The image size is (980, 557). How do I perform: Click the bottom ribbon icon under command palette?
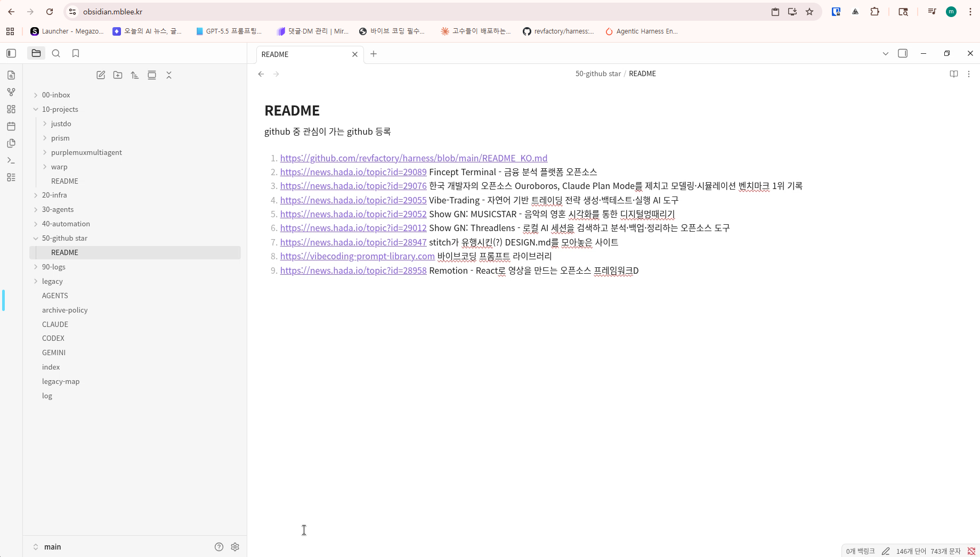pos(11,177)
